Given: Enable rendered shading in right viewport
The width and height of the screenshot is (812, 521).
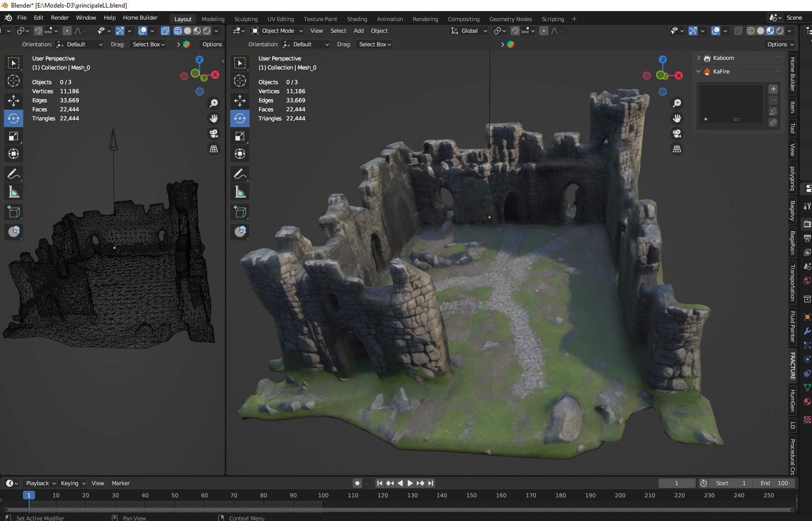Looking at the screenshot, I should point(780,31).
